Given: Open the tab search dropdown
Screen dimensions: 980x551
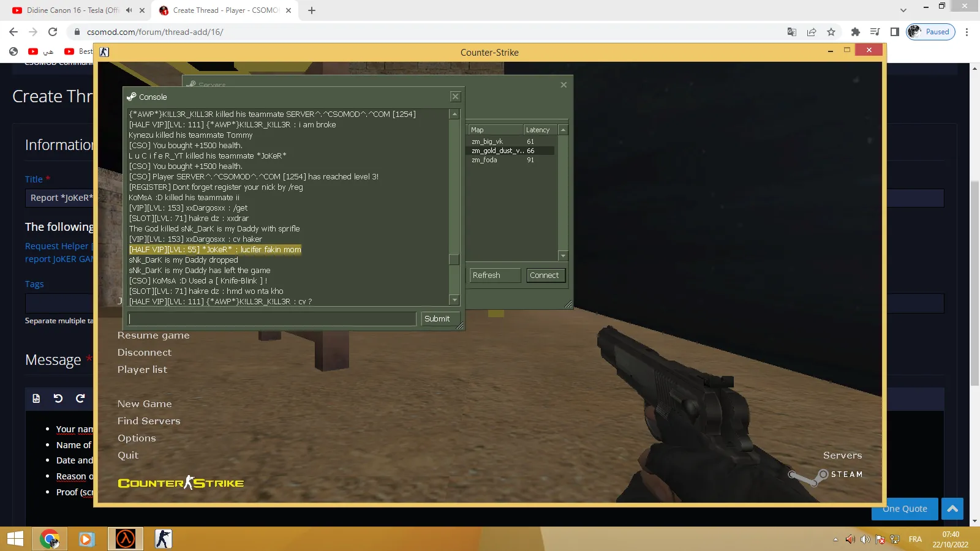Looking at the screenshot, I should coord(903,10).
